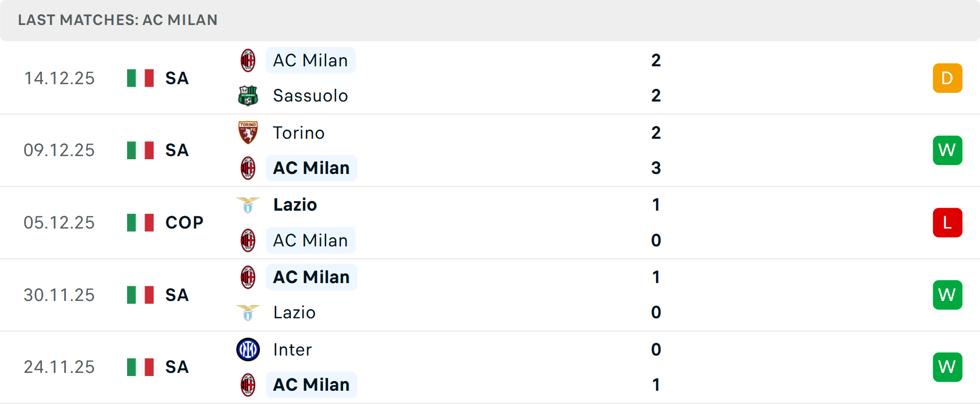
Task: Click the 09.12.25 match date
Action: [x=59, y=150]
